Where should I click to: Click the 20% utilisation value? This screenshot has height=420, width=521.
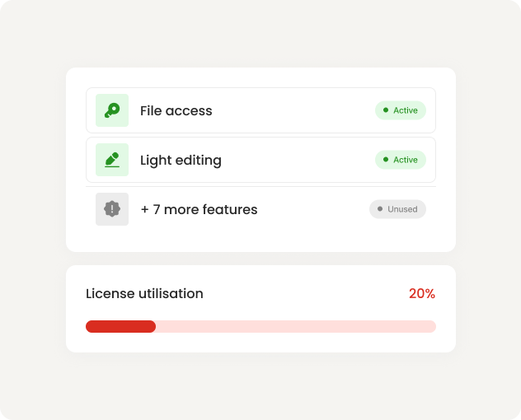[422, 293]
